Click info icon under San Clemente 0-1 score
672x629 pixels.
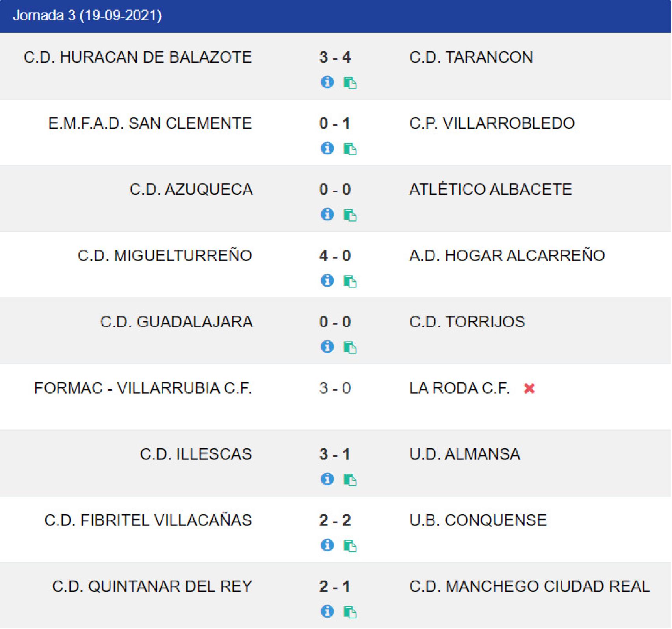(327, 148)
